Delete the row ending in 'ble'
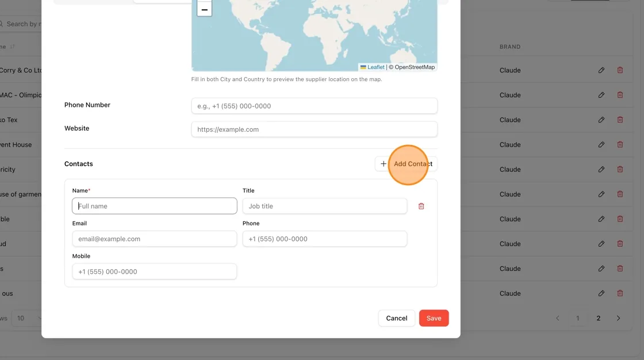 620,219
